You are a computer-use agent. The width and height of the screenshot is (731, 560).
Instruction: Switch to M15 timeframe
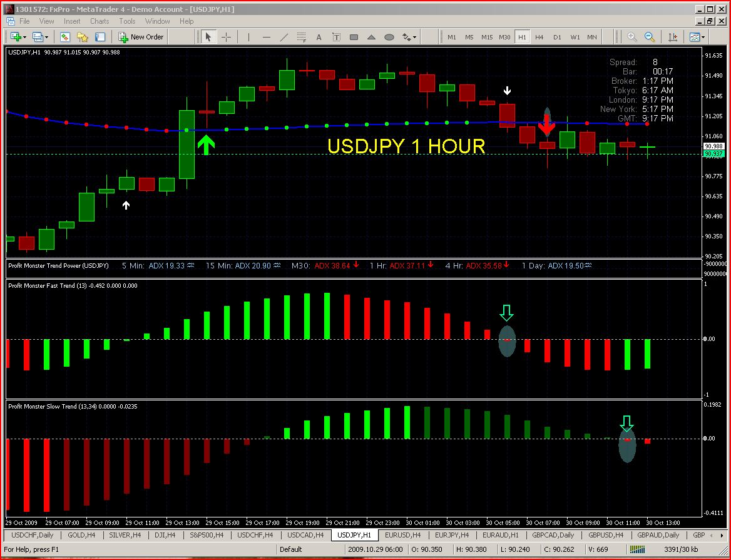tap(487, 37)
